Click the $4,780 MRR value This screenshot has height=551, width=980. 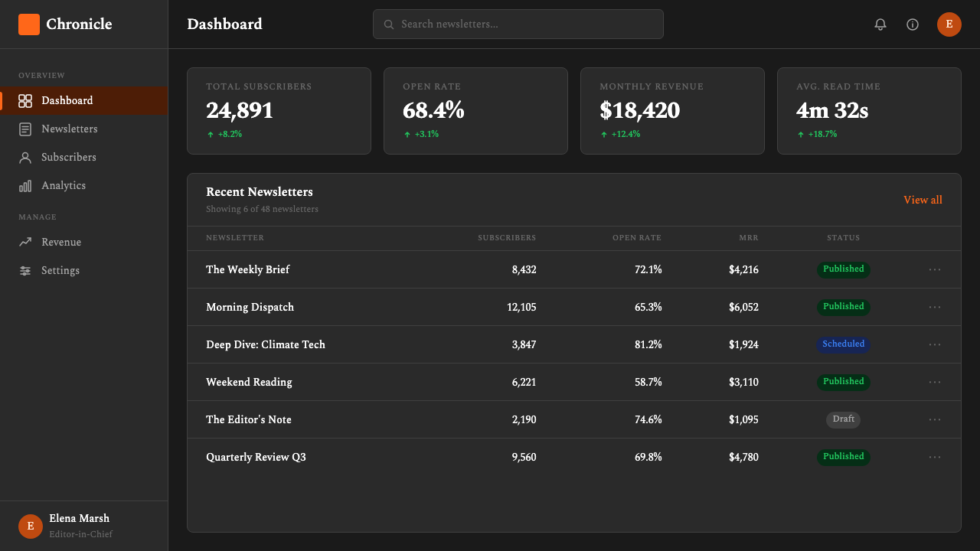point(743,457)
